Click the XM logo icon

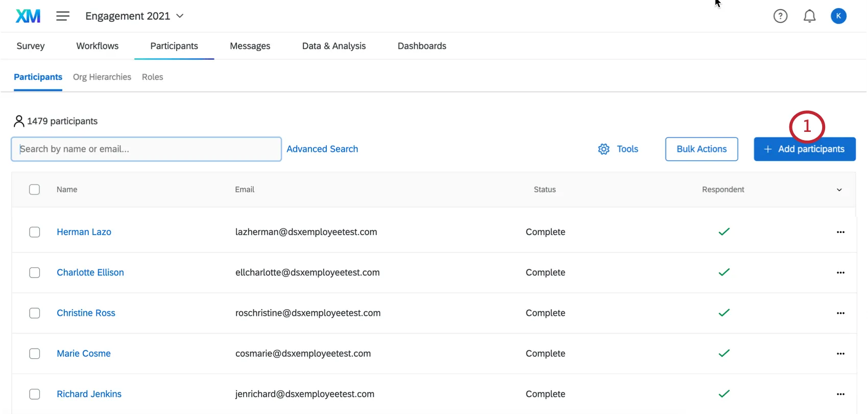click(x=28, y=16)
